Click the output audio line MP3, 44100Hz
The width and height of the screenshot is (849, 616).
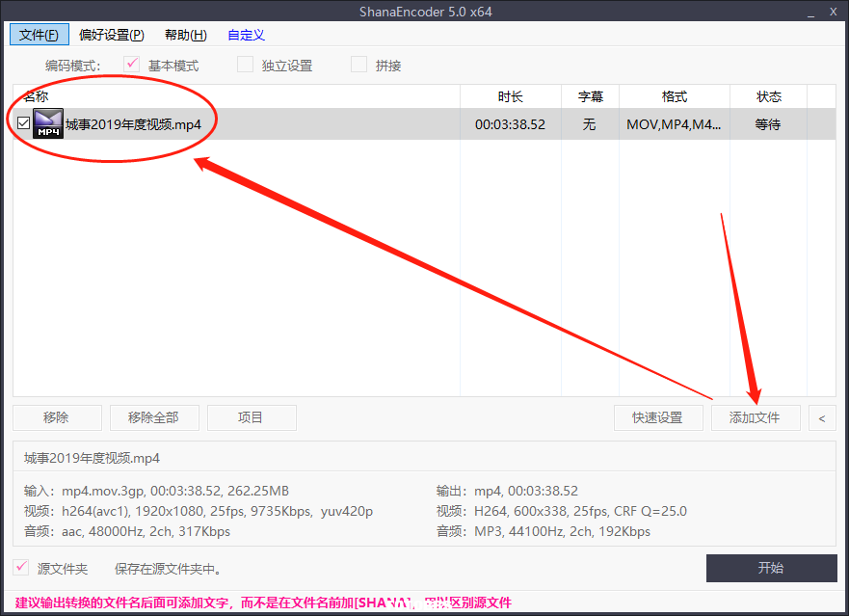pyautogui.click(x=544, y=531)
